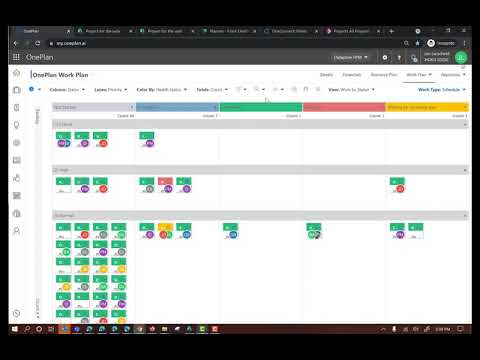Open the clock icon at sidebar bottom

click(x=16, y=313)
